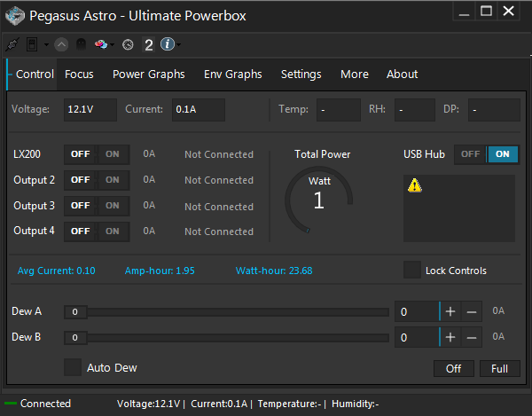Click the Dew A slider handle
The width and height of the screenshot is (532, 416).
[75, 312]
